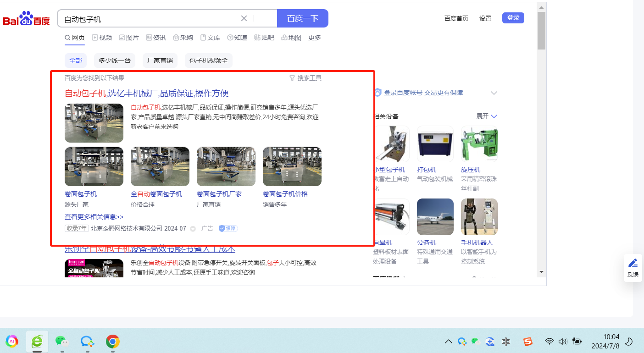The width and height of the screenshot is (644, 353).
Task: Click 查看更多相关信息>> link
Action: click(x=94, y=217)
